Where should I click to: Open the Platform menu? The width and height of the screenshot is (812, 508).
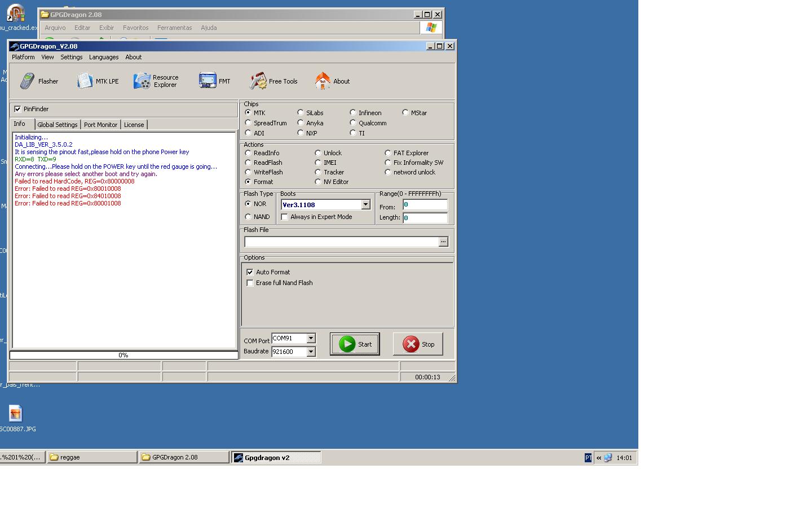coord(23,57)
